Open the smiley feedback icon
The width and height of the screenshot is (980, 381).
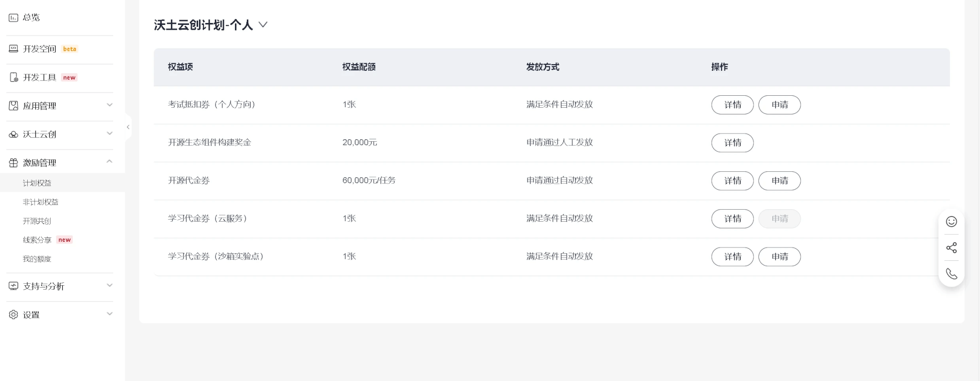(x=951, y=222)
